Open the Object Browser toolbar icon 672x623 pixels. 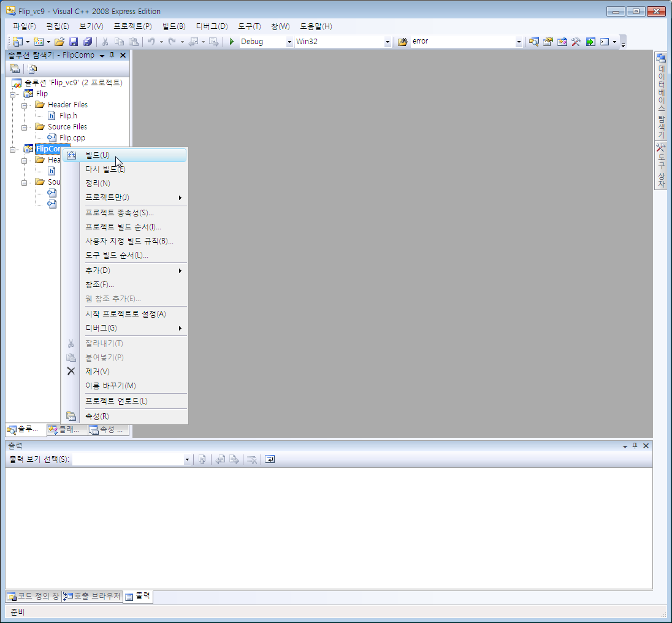point(562,42)
